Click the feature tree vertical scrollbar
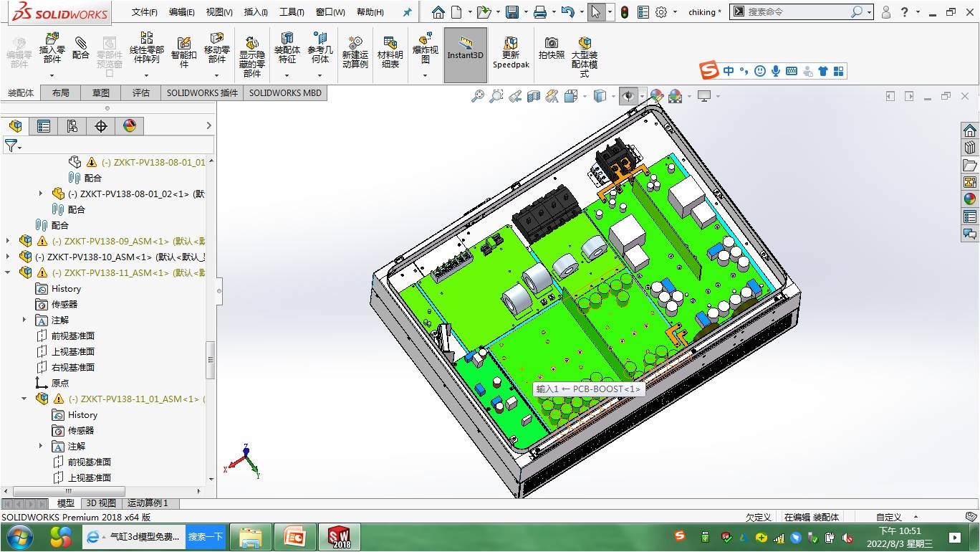 [x=211, y=361]
